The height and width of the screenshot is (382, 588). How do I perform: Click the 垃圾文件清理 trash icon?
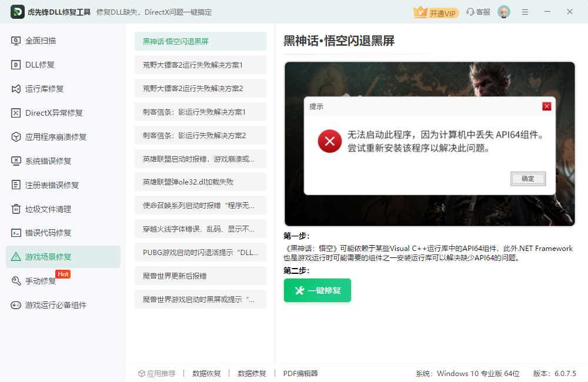(x=16, y=209)
